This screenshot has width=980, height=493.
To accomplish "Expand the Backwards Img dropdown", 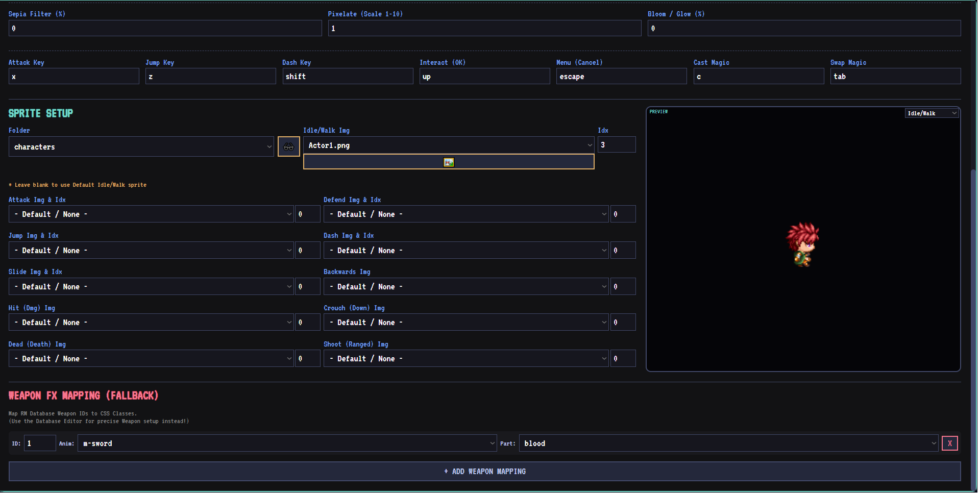I will tap(466, 287).
